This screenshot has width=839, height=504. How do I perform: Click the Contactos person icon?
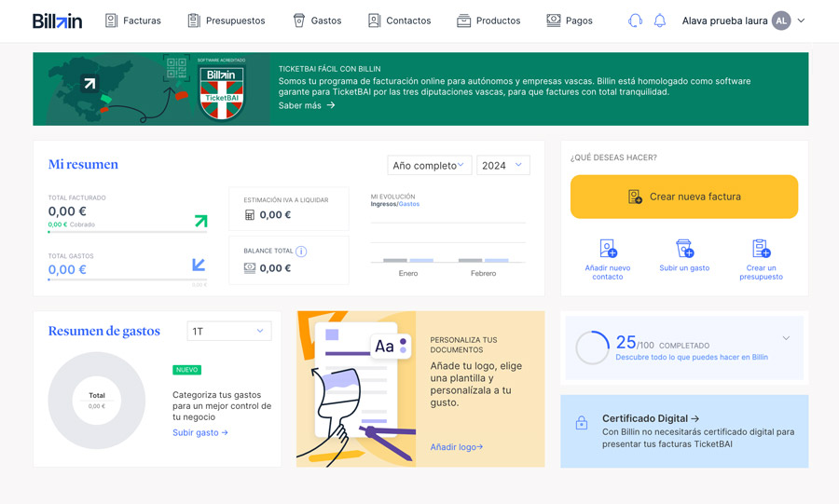point(375,20)
